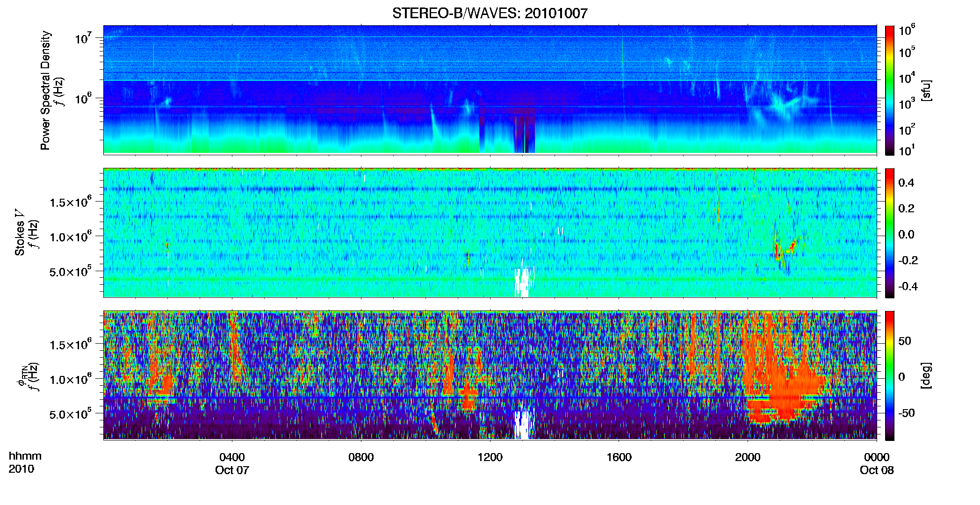Click the Power Spectral Density spectrogram panel
The width and height of the screenshot is (980, 505).
click(x=490, y=90)
